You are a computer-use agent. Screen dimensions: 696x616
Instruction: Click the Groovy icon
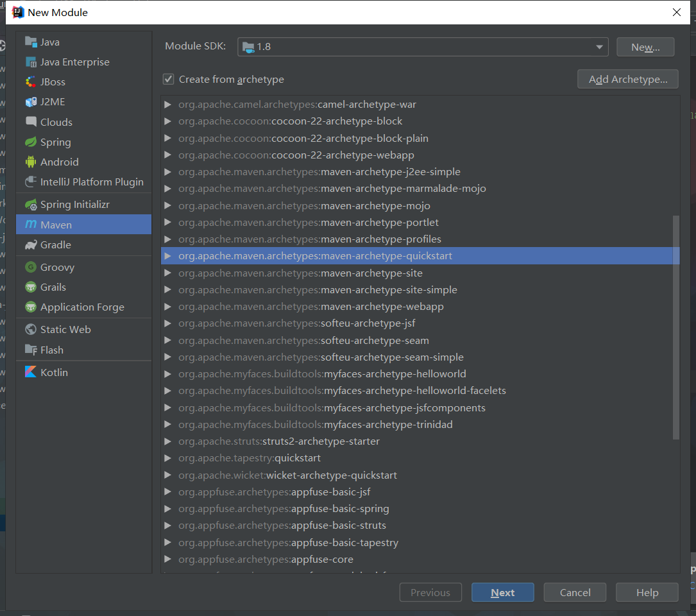[x=31, y=267]
